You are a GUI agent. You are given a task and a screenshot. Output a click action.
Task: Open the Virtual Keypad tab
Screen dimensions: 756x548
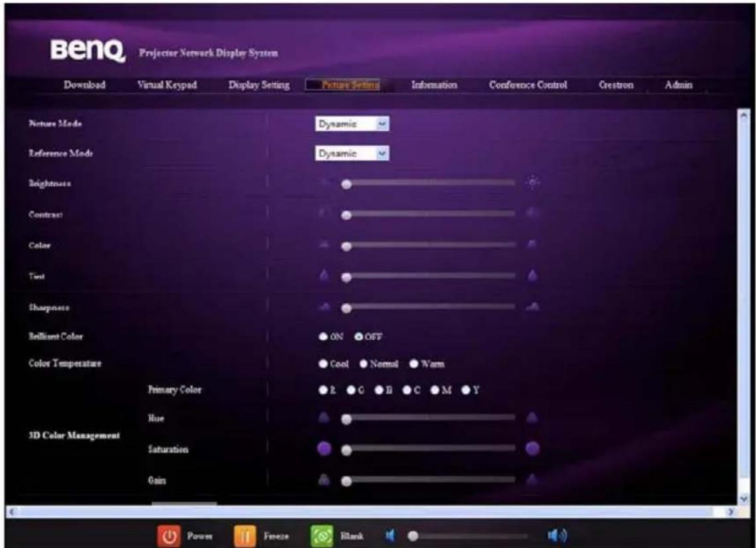167,85
